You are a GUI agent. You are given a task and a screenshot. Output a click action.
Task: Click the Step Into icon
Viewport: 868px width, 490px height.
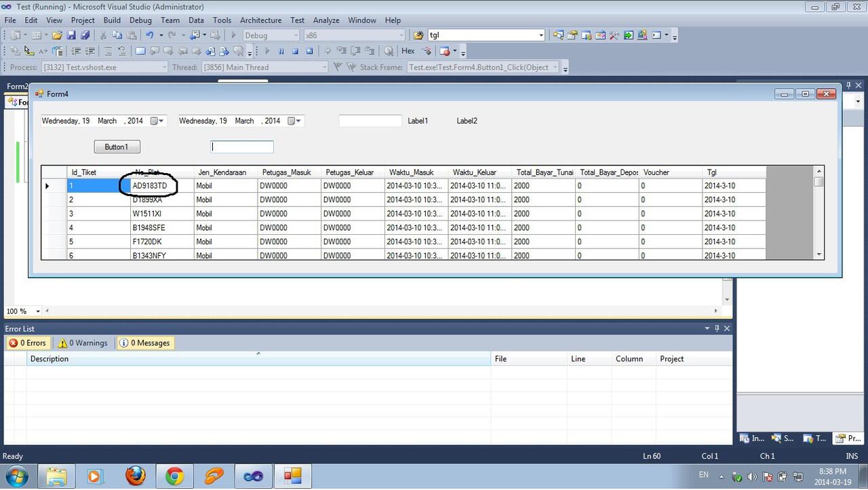[342, 51]
